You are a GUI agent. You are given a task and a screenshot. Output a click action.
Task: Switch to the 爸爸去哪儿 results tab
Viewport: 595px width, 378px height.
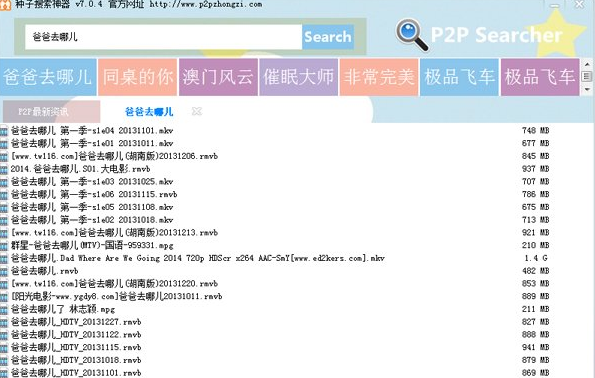click(149, 112)
